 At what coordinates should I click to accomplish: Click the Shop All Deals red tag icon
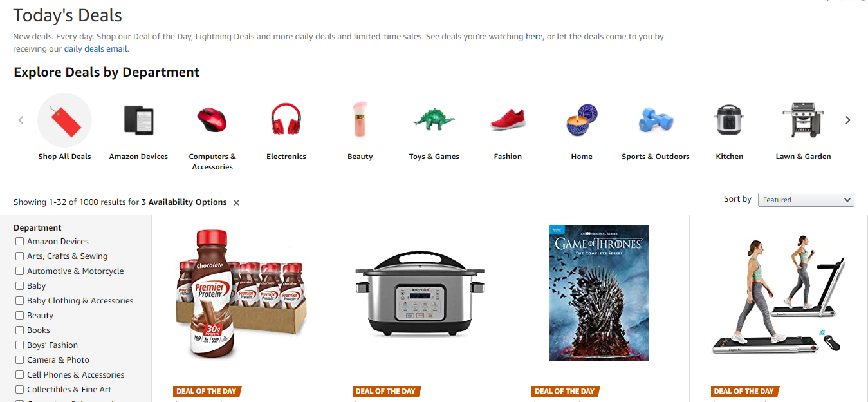[64, 120]
